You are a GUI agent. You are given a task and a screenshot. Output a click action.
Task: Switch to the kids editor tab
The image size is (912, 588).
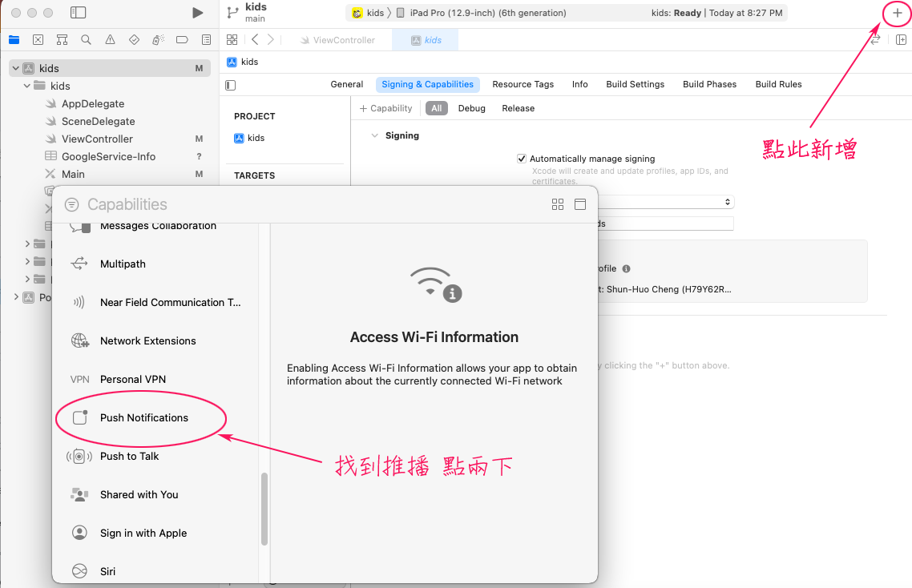click(x=426, y=40)
